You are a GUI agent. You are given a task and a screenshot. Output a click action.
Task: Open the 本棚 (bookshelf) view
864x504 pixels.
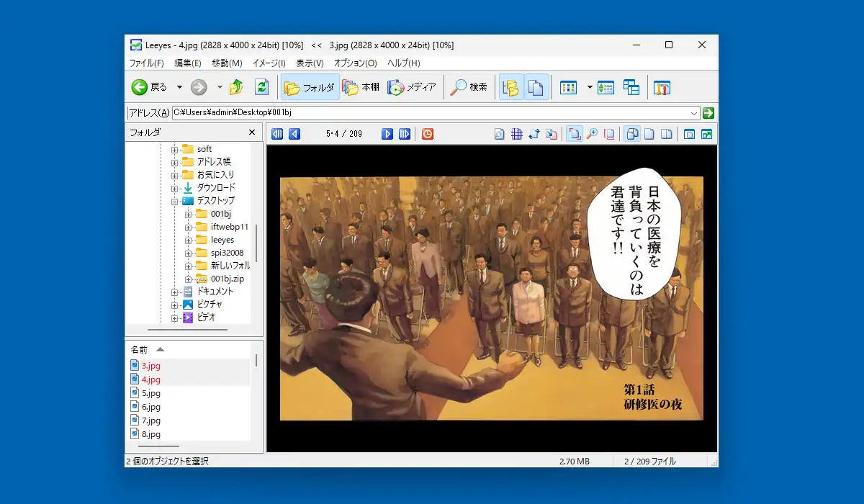coord(360,86)
